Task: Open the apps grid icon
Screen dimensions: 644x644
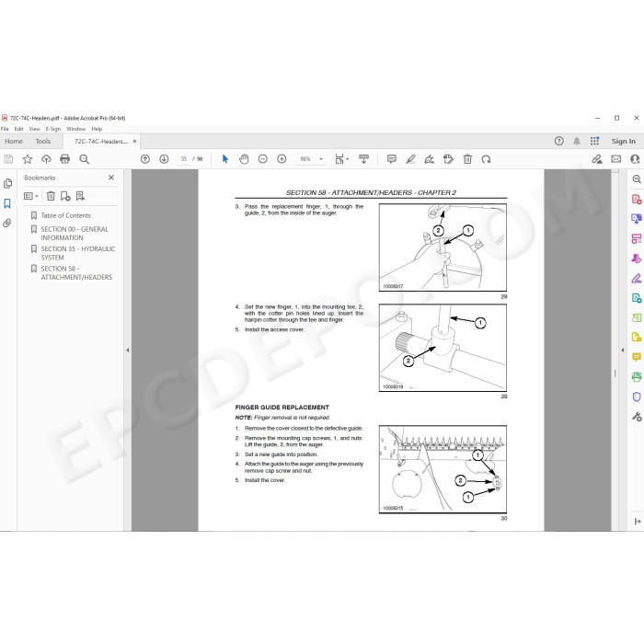Action: tap(594, 142)
